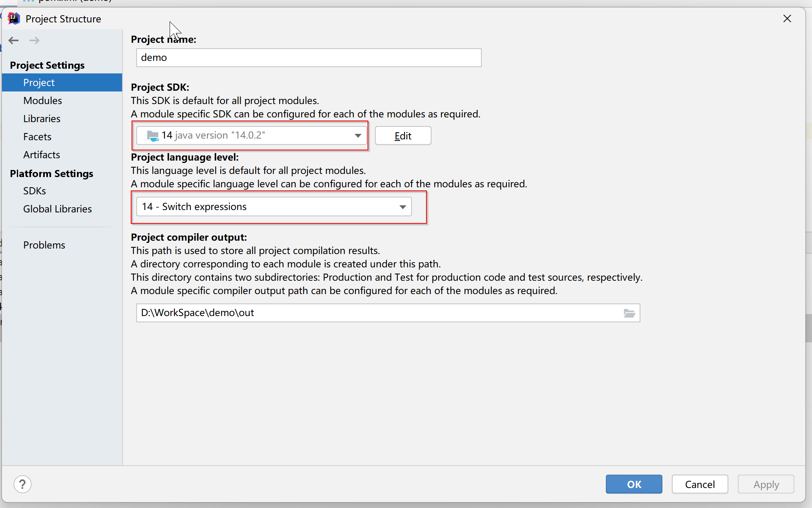Screen dimensions: 812x508
Task: Click the help question mark icon
Action: coord(22,484)
